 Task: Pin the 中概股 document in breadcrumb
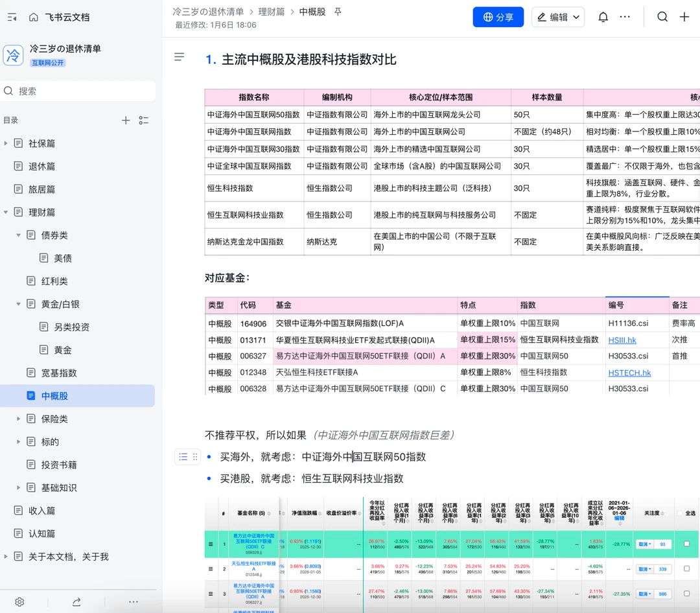tap(338, 12)
